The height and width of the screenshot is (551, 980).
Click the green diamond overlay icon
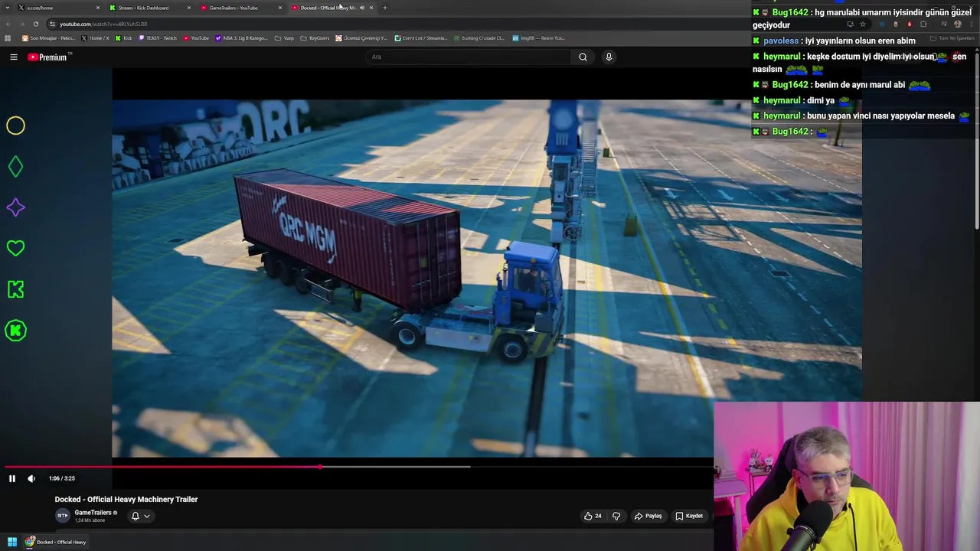[15, 167]
